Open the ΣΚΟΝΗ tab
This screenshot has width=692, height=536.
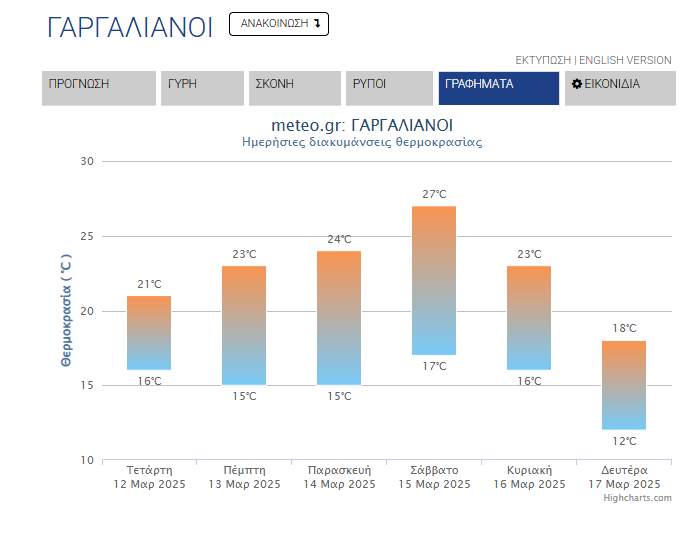pyautogui.click(x=295, y=88)
